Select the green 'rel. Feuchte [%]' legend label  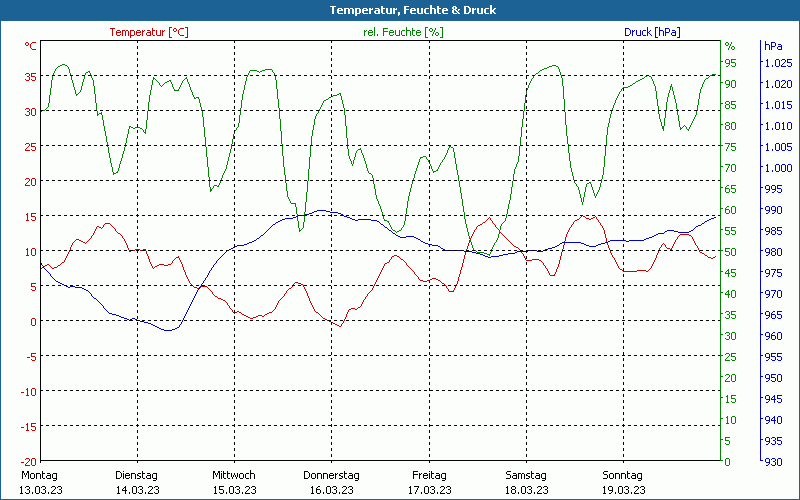click(x=403, y=32)
